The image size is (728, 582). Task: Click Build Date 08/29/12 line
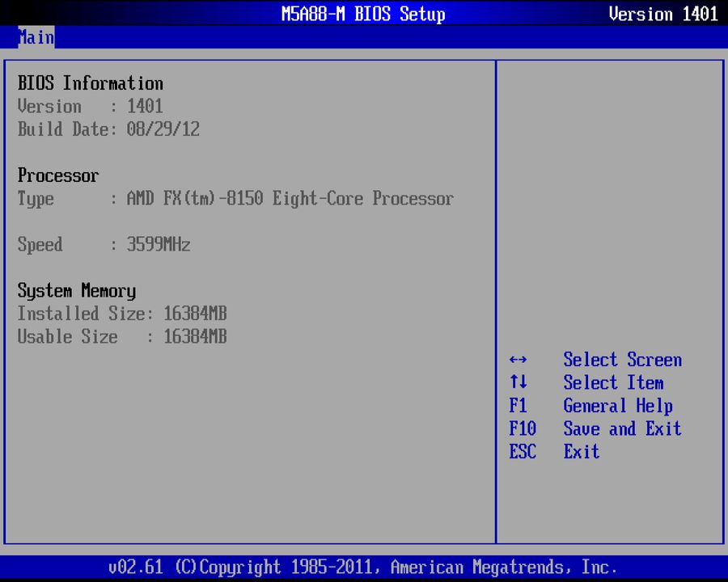click(108, 129)
